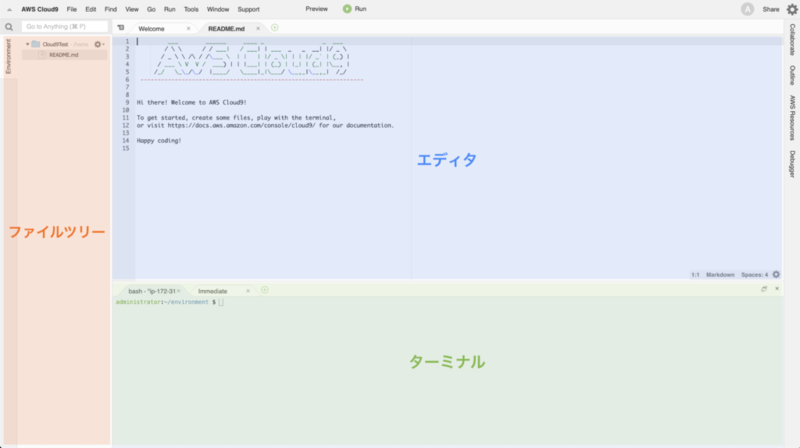800x448 pixels.
Task: Click AWS Cloud9 menu
Action: point(39,9)
